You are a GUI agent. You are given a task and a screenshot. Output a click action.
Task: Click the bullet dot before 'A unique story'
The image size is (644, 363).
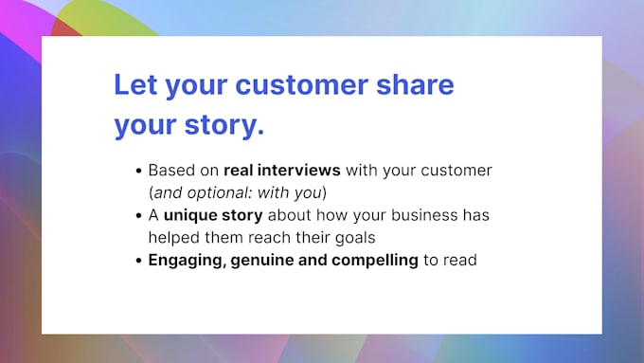(x=139, y=216)
